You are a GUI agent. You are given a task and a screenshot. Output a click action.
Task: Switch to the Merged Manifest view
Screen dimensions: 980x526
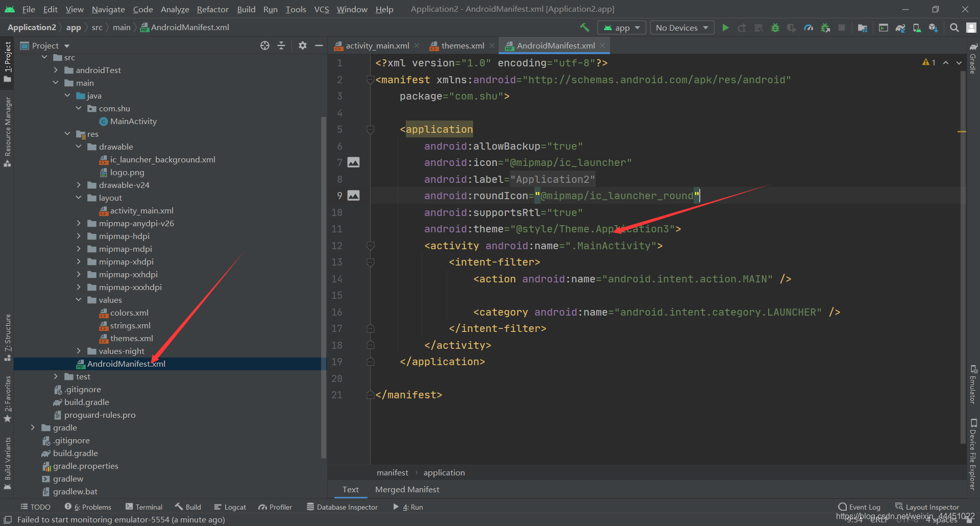click(x=407, y=489)
